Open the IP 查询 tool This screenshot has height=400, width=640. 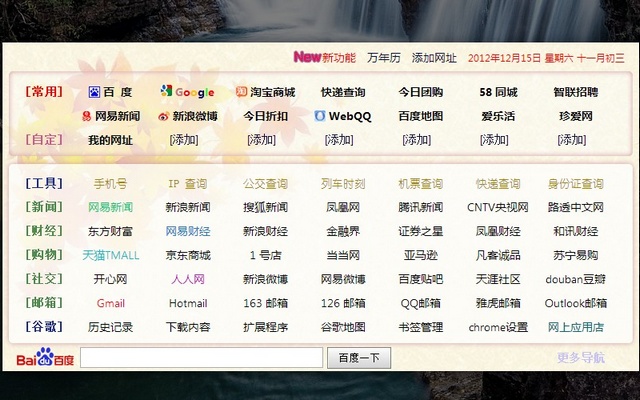[x=188, y=184]
